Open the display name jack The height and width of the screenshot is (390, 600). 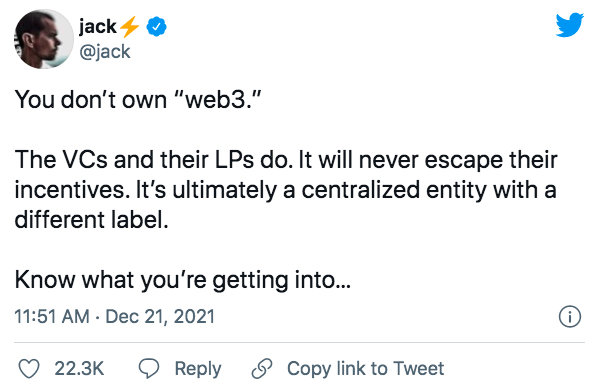(x=98, y=27)
